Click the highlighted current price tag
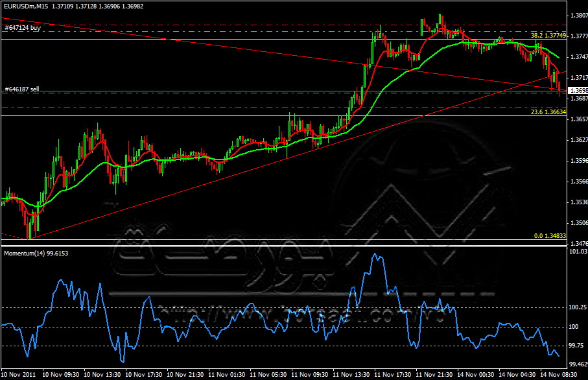 576,90
